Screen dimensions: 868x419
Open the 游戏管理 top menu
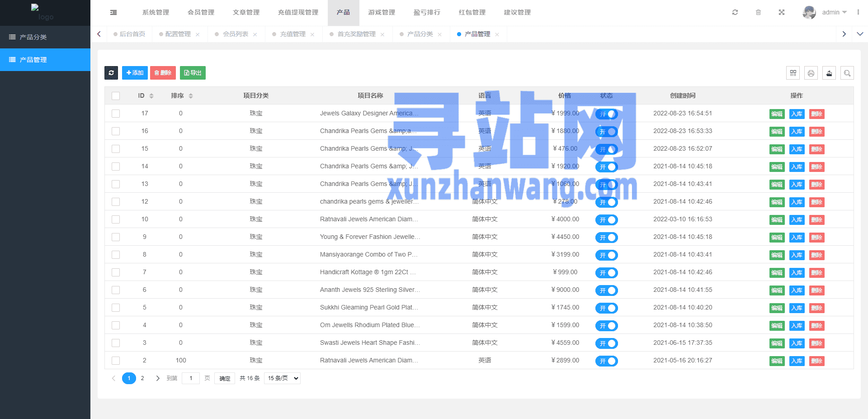[382, 13]
